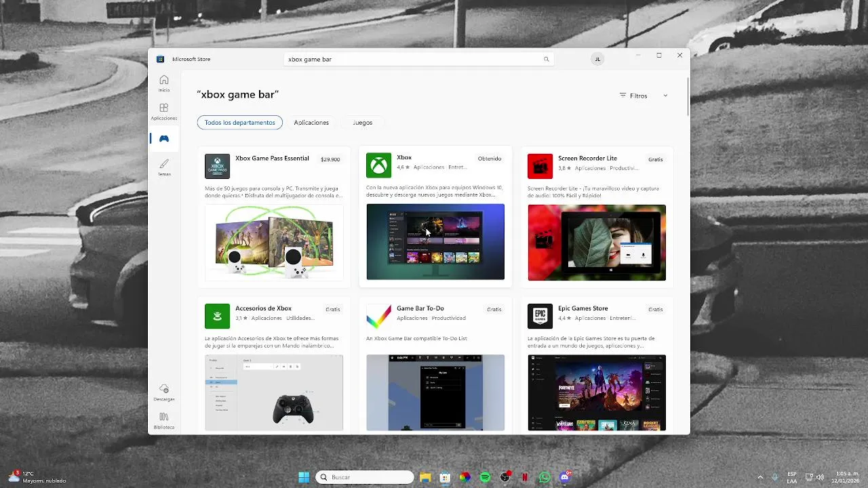Image resolution: width=868 pixels, height=488 pixels.
Task: Open File Explorer from the taskbar
Action: click(425, 477)
